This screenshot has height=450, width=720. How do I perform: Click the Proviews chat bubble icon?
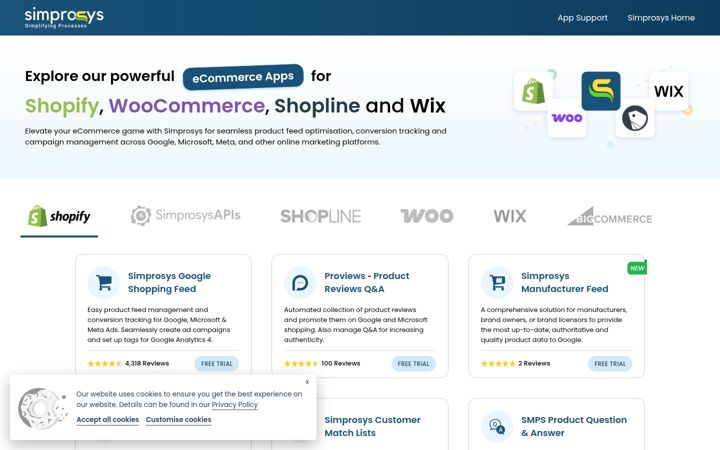[x=300, y=282]
